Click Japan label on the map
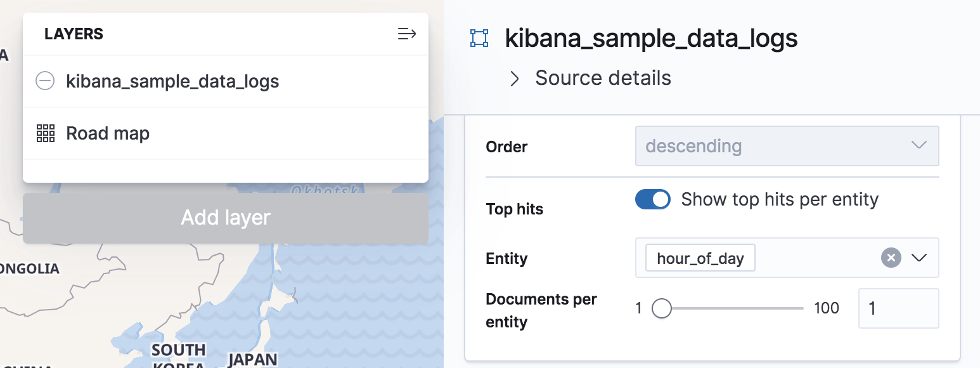This screenshot has width=980, height=368. (252, 359)
